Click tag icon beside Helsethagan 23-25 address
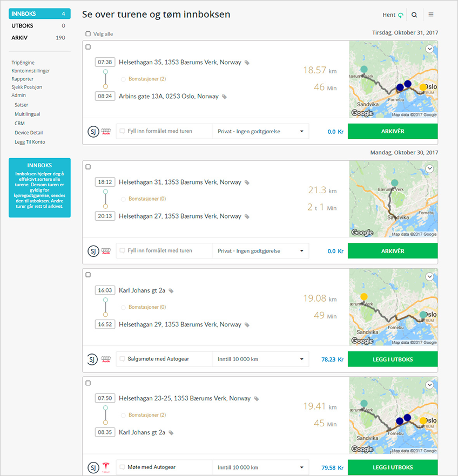458x476 pixels. (x=257, y=399)
